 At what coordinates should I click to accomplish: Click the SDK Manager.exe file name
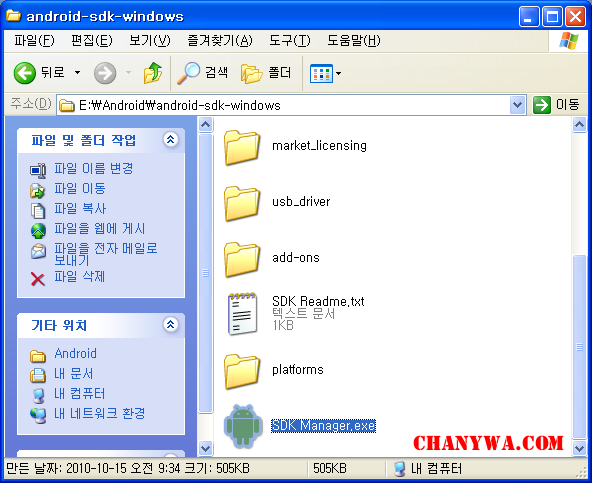(x=324, y=426)
